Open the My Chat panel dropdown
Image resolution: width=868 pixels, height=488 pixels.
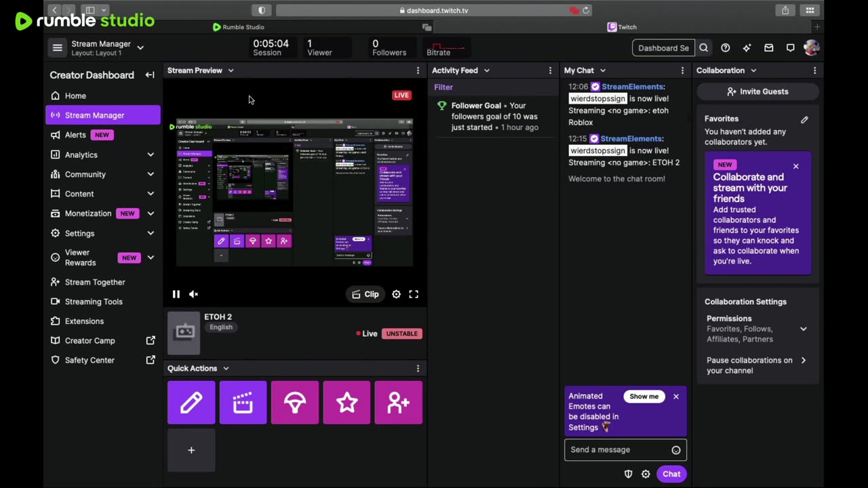tap(602, 70)
